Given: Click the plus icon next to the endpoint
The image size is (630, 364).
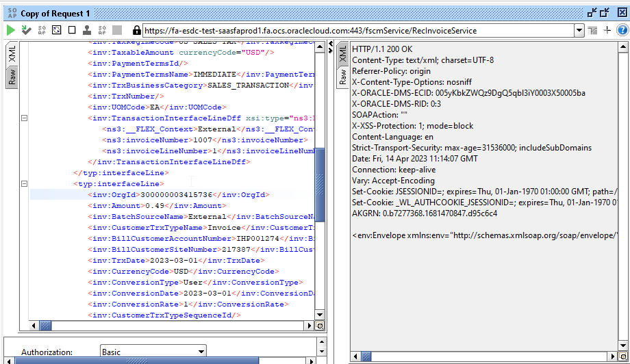Looking at the screenshot, I should point(607,30).
